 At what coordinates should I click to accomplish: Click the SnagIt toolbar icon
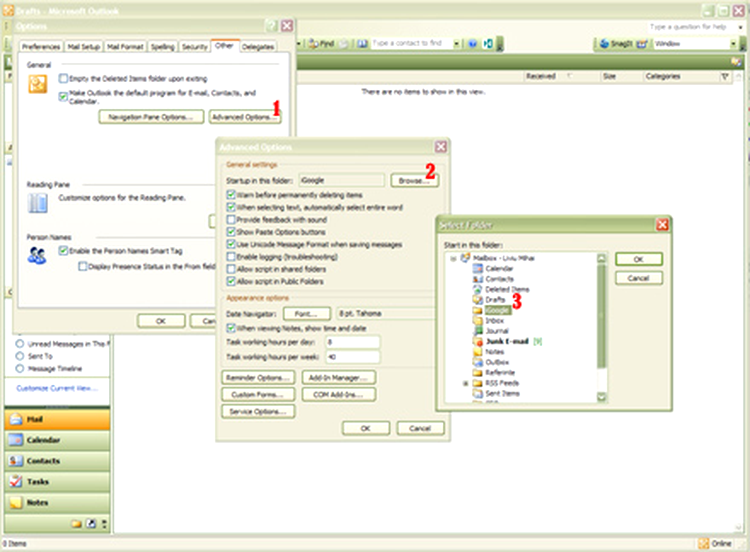(x=617, y=44)
